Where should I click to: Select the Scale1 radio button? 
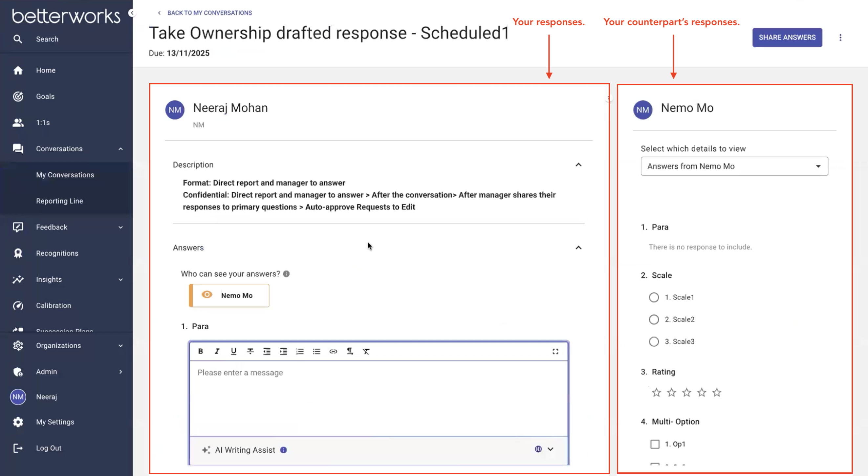coord(654,297)
